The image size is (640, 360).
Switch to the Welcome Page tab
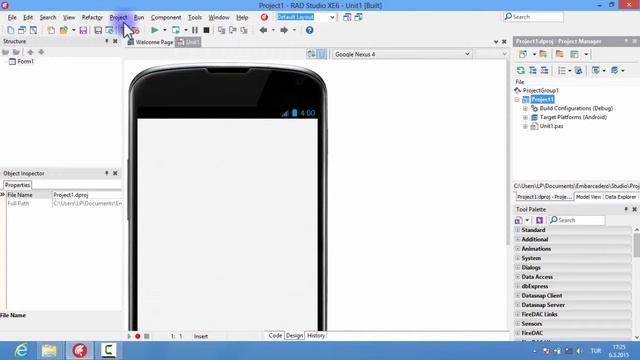point(150,42)
